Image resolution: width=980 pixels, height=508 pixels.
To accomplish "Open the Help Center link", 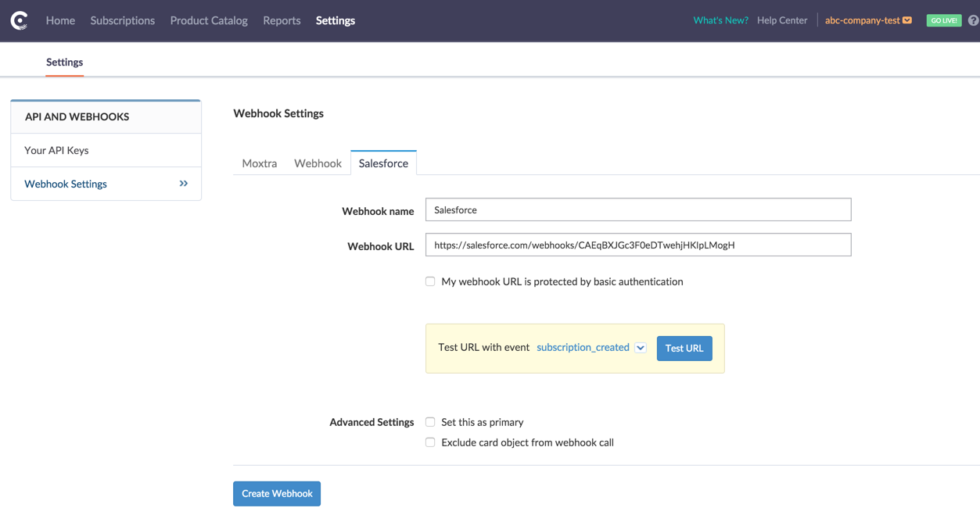I will coord(782,20).
